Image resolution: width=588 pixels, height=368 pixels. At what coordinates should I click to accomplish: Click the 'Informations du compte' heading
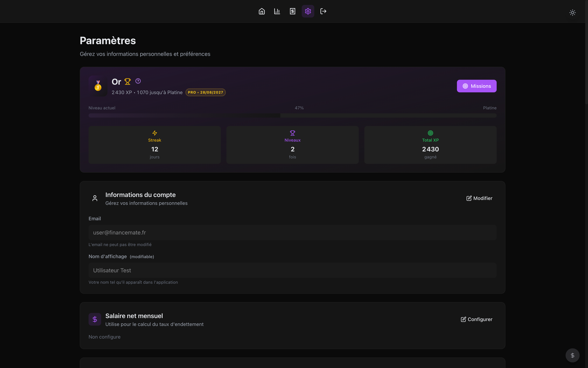pos(141,195)
